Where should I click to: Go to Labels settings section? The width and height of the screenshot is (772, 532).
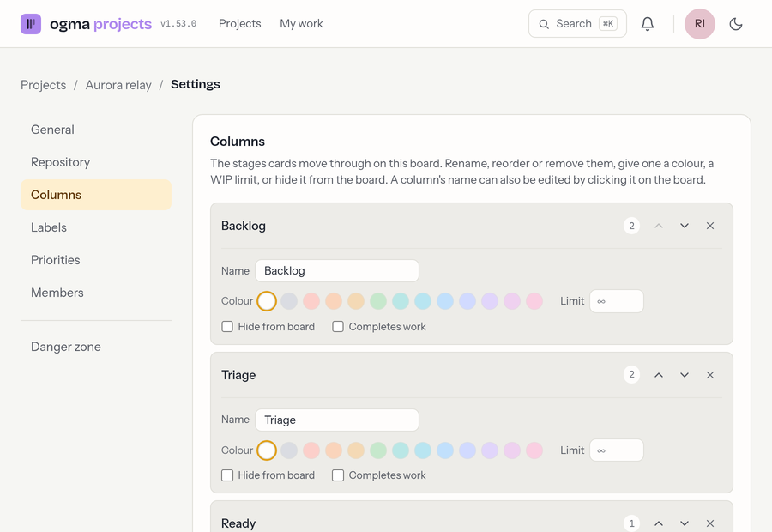96,227
